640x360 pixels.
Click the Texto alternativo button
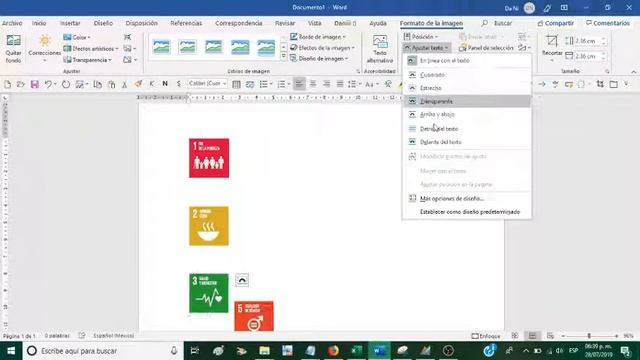pyautogui.click(x=380, y=49)
